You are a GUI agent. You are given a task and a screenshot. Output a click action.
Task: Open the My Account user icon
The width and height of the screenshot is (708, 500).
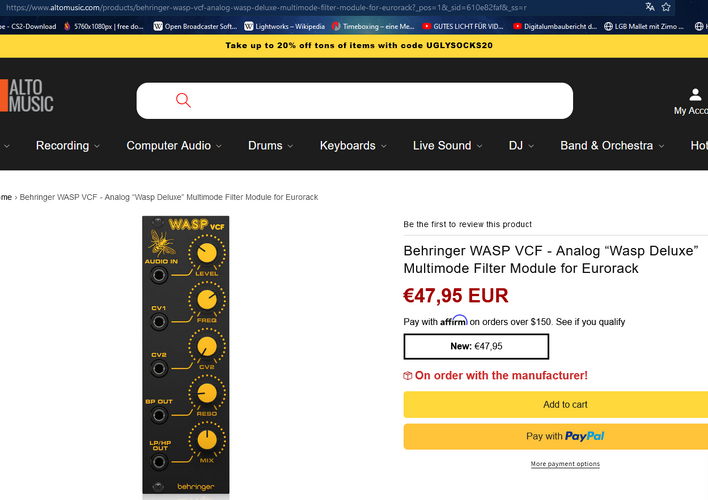pyautogui.click(x=694, y=95)
